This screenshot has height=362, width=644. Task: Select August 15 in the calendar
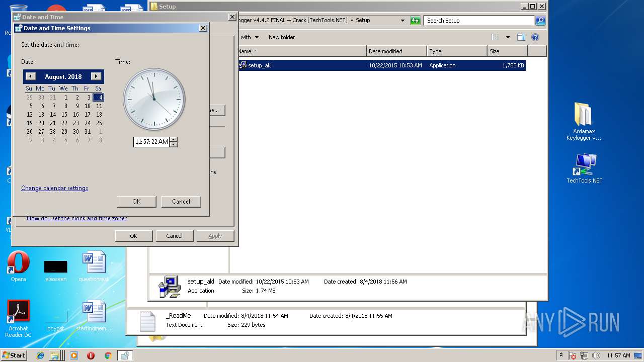point(64,115)
